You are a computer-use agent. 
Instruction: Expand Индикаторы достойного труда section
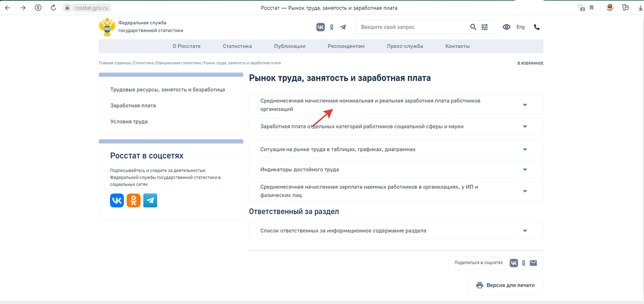pos(396,170)
